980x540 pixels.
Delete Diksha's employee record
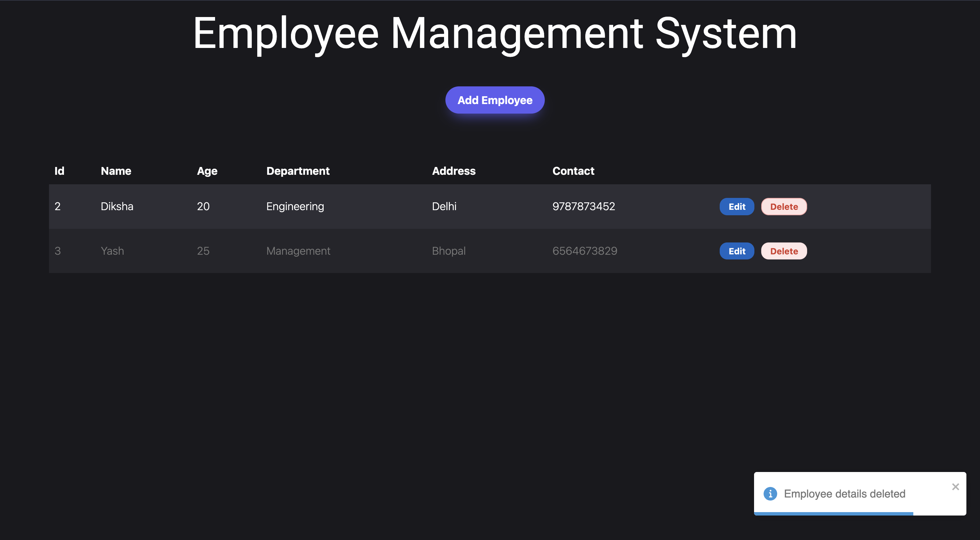784,206
